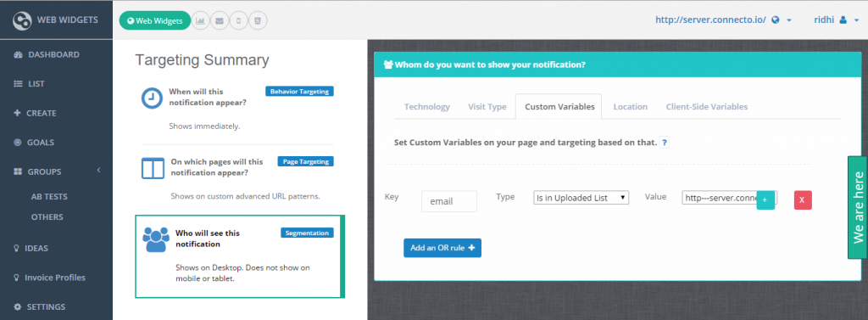Open AB Tests under Groups

click(x=49, y=196)
